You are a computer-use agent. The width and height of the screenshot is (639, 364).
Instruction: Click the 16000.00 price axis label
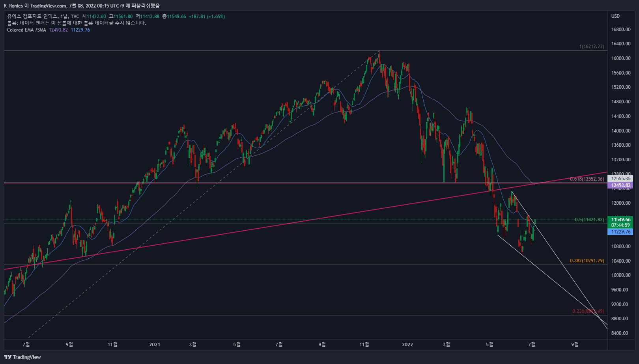point(621,58)
